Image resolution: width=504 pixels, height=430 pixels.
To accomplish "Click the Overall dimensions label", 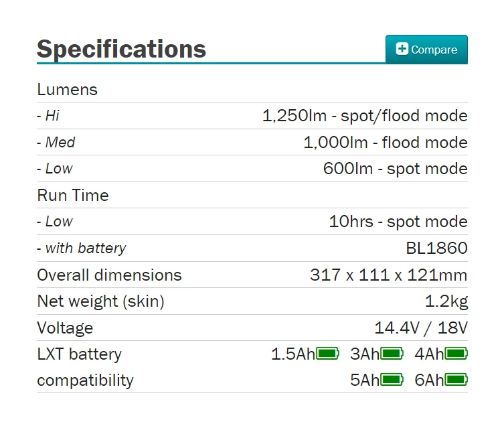I will coord(109,275).
